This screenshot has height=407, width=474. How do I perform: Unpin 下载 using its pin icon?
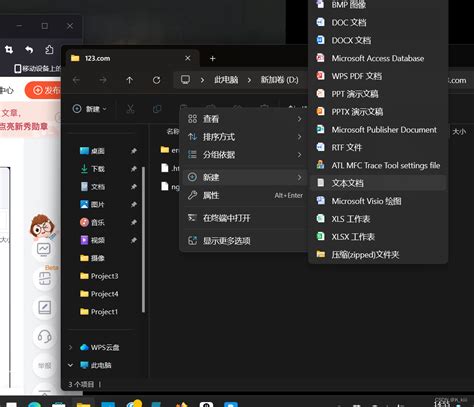pos(134,169)
